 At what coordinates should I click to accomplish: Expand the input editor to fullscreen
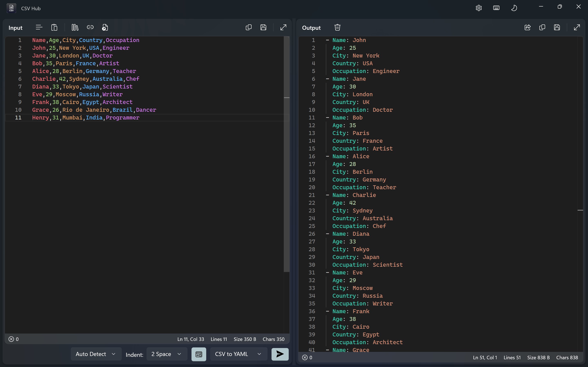(283, 27)
